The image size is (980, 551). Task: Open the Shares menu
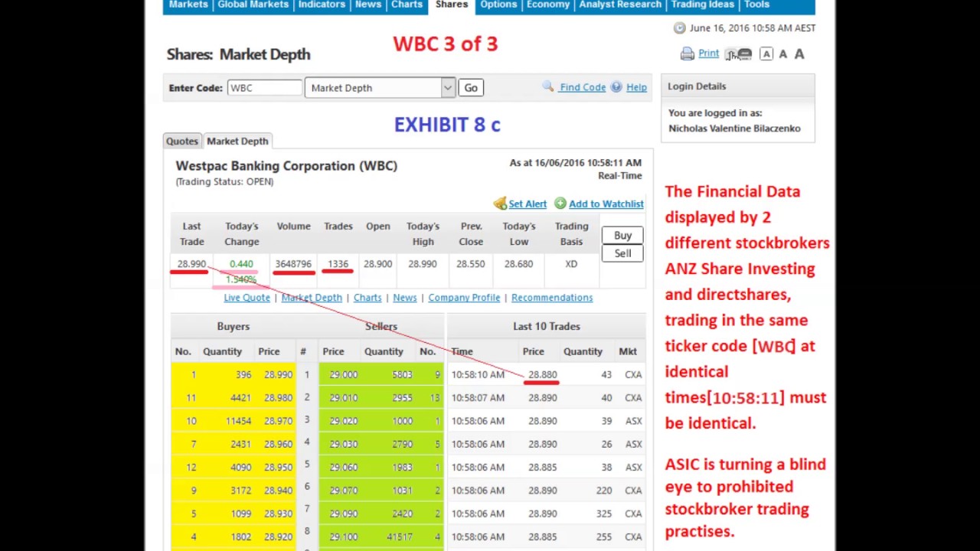[452, 5]
